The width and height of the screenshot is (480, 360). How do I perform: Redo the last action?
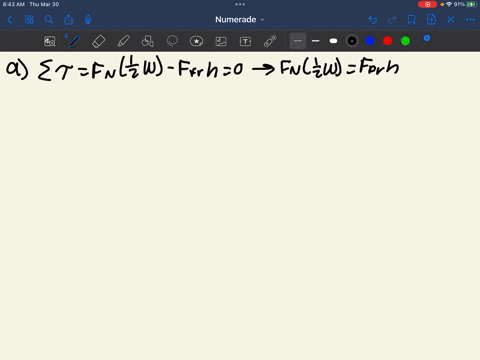[392, 20]
